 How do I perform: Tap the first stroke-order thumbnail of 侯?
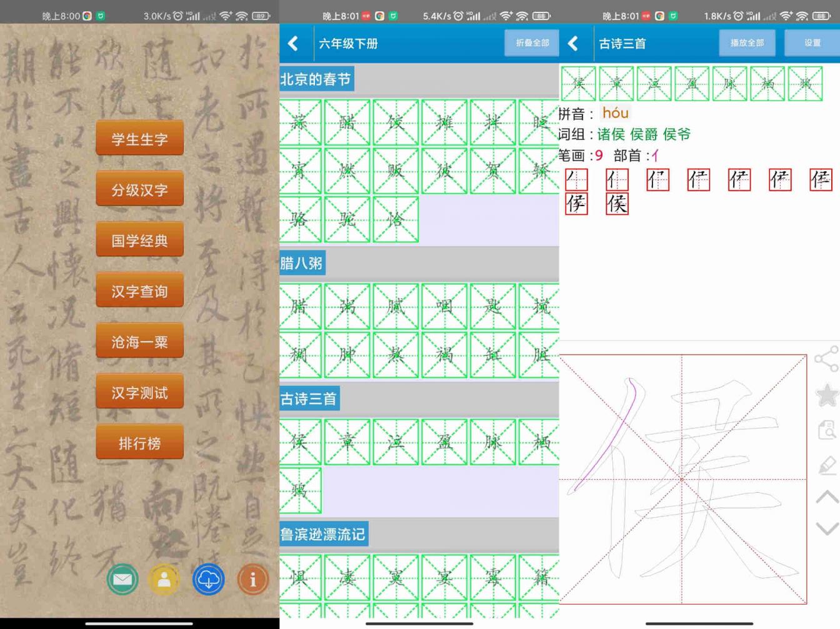(x=576, y=180)
